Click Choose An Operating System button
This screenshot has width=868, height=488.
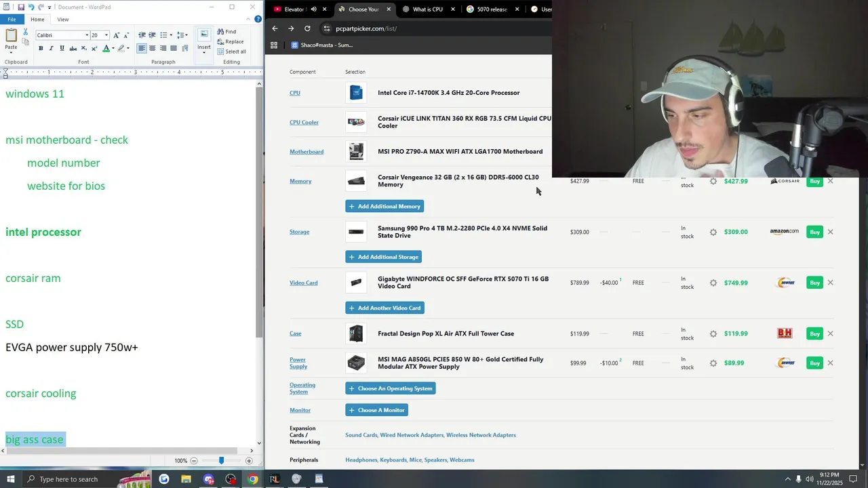pyautogui.click(x=390, y=388)
